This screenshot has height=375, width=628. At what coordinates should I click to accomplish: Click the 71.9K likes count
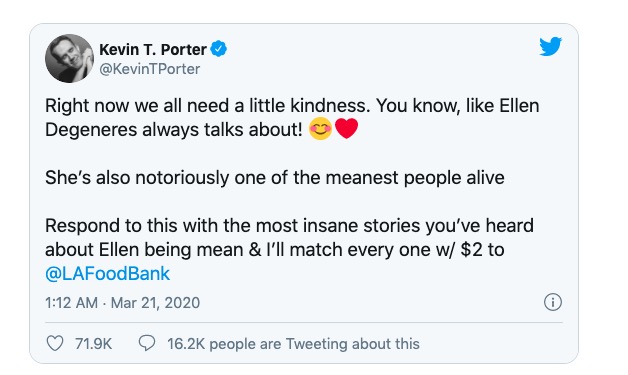[x=93, y=344]
